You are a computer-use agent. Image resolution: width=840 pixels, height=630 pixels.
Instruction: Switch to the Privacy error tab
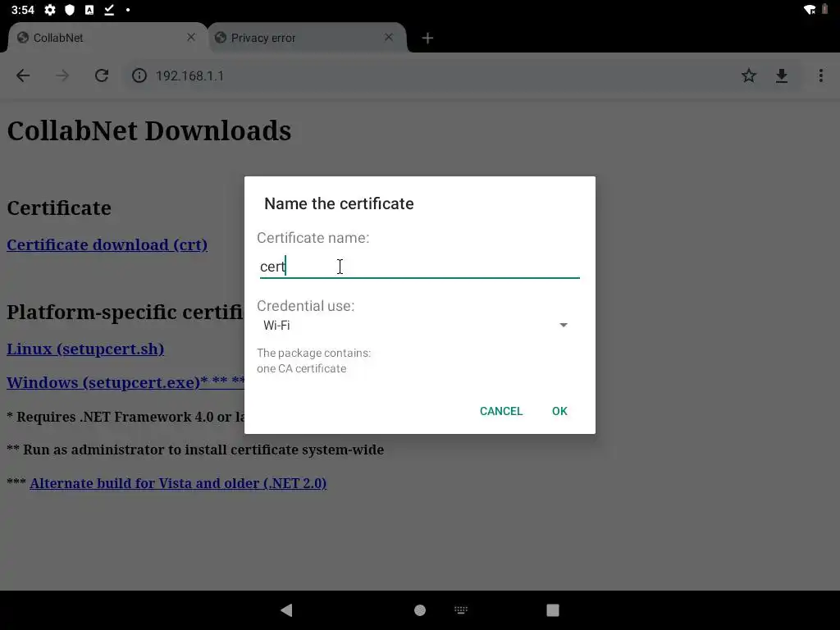[307, 38]
